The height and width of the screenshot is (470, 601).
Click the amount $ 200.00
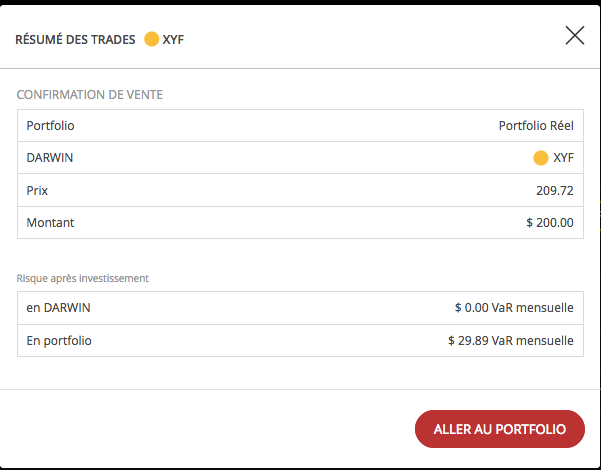(x=550, y=223)
